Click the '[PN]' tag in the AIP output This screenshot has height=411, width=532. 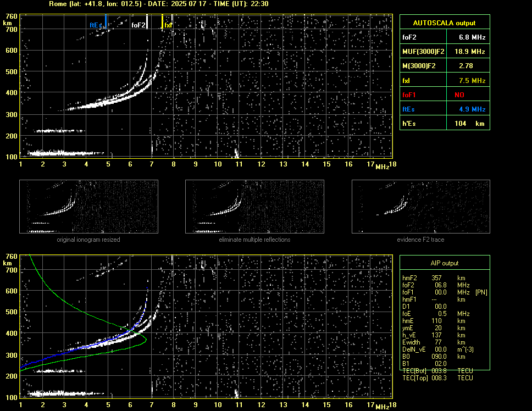pyautogui.click(x=481, y=292)
